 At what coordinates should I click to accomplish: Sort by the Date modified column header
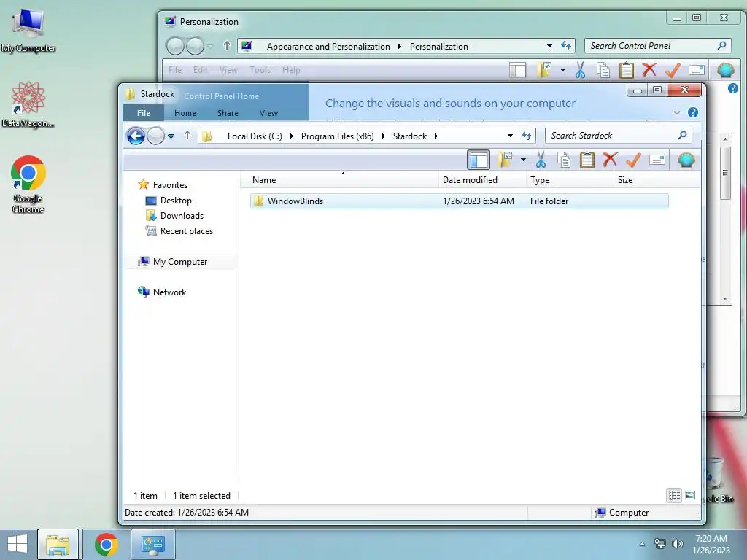click(x=482, y=180)
